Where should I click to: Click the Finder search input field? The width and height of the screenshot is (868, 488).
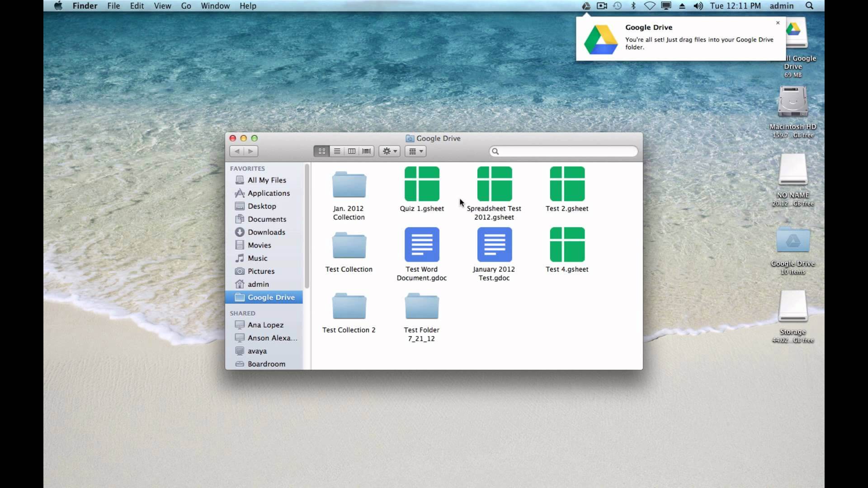point(563,151)
